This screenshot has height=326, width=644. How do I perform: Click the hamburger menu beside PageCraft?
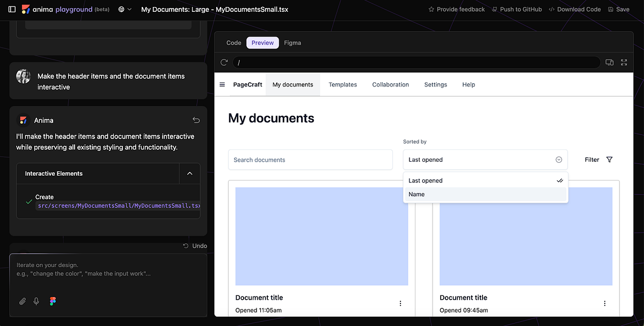(222, 84)
